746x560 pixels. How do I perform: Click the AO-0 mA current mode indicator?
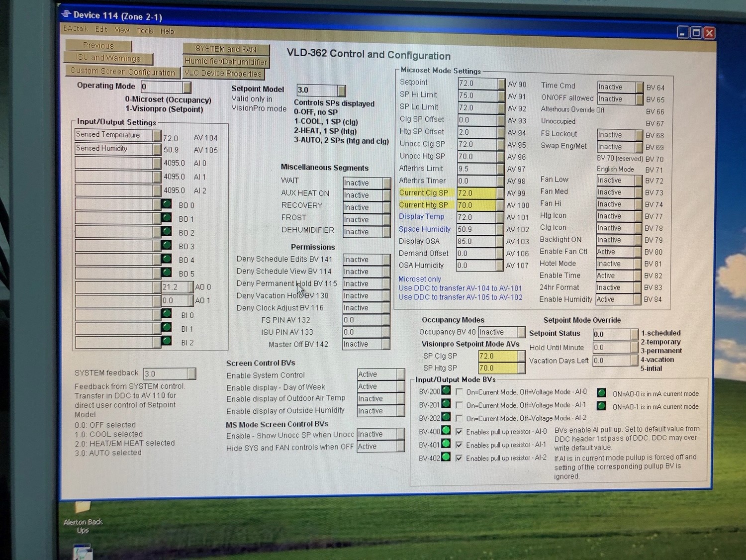[x=601, y=393]
